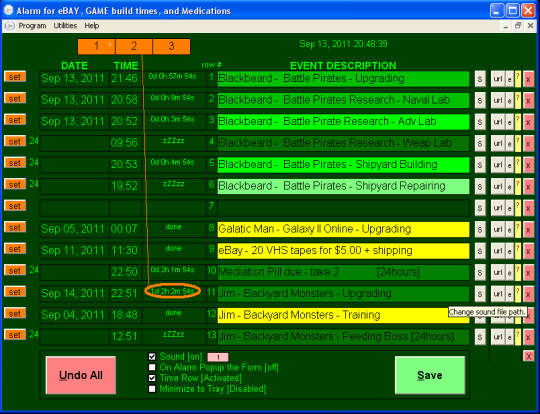Click yellow ? icon for eBay VHS tapes row
Screen dimensions: 540x414
point(518,251)
